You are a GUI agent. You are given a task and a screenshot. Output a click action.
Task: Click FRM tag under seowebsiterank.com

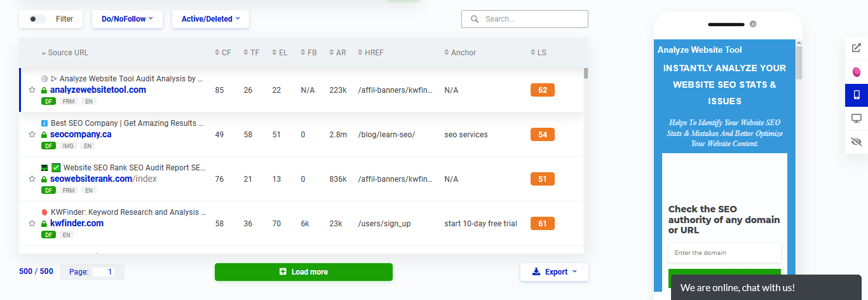pyautogui.click(x=68, y=190)
